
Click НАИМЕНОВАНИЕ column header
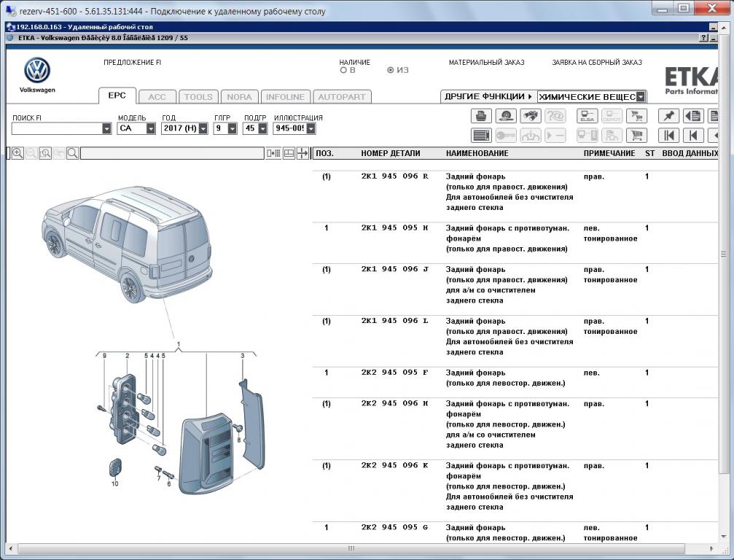(477, 153)
